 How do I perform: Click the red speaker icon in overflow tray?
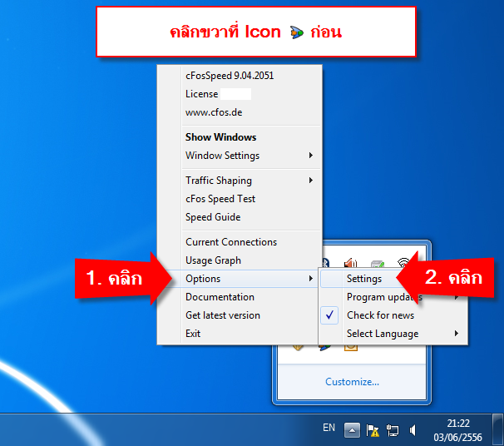(x=350, y=263)
